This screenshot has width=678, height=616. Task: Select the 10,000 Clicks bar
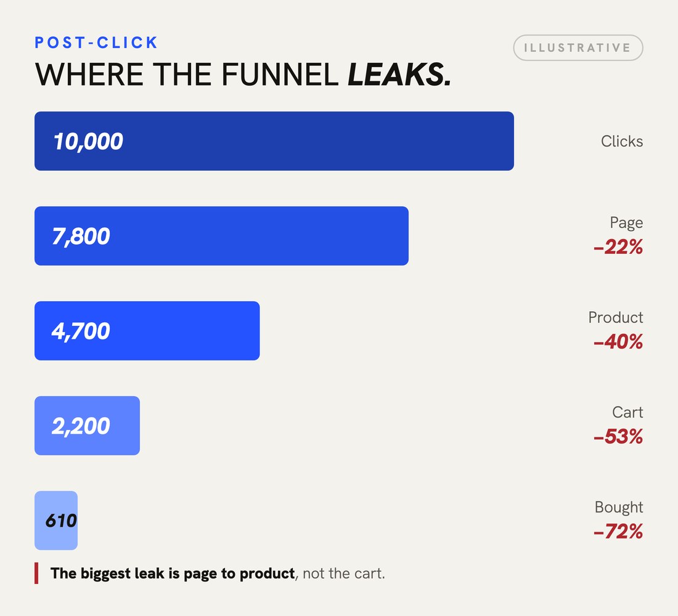tap(274, 141)
